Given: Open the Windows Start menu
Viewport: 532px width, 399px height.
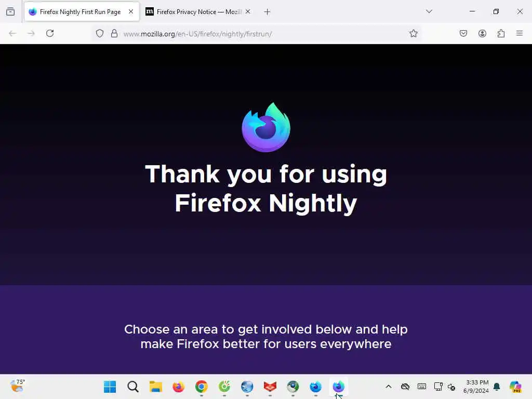Looking at the screenshot, I should point(110,387).
